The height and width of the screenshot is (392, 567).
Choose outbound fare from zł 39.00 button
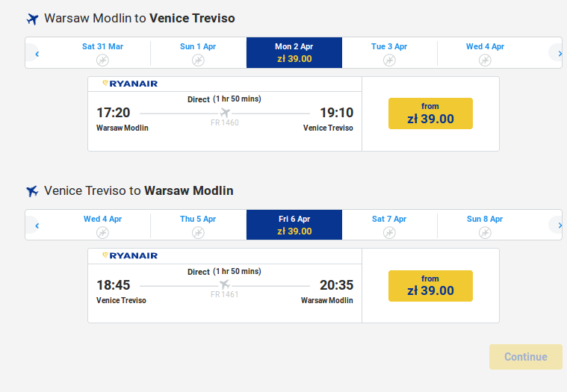point(430,113)
